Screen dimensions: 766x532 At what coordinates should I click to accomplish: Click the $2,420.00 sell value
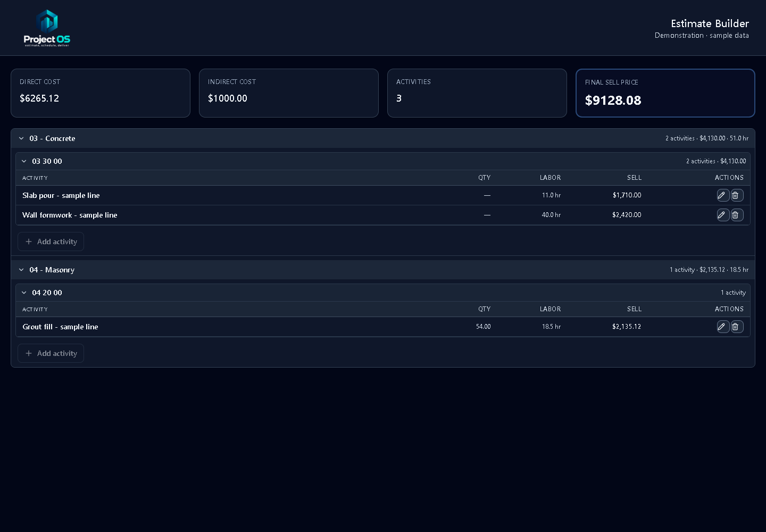pos(627,215)
